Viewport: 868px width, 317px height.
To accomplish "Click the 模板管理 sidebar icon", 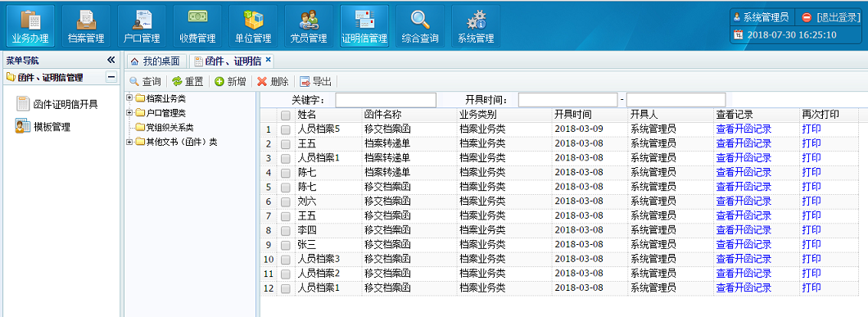I will click(x=23, y=126).
